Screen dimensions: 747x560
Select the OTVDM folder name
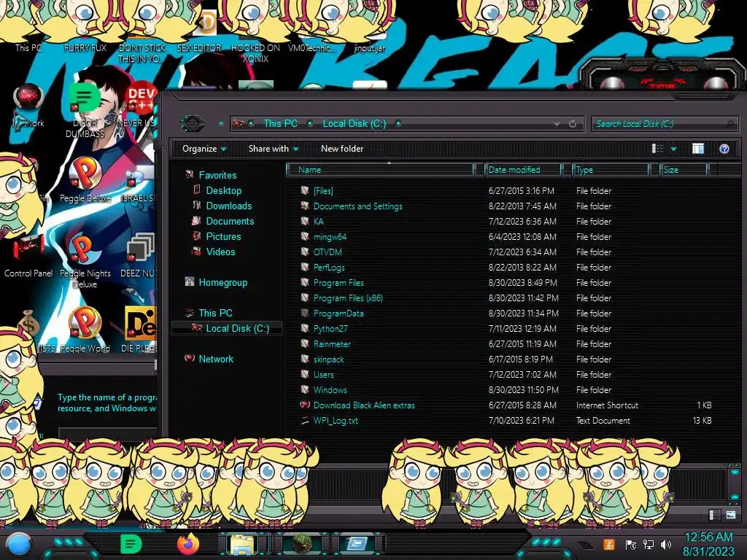tap(328, 252)
